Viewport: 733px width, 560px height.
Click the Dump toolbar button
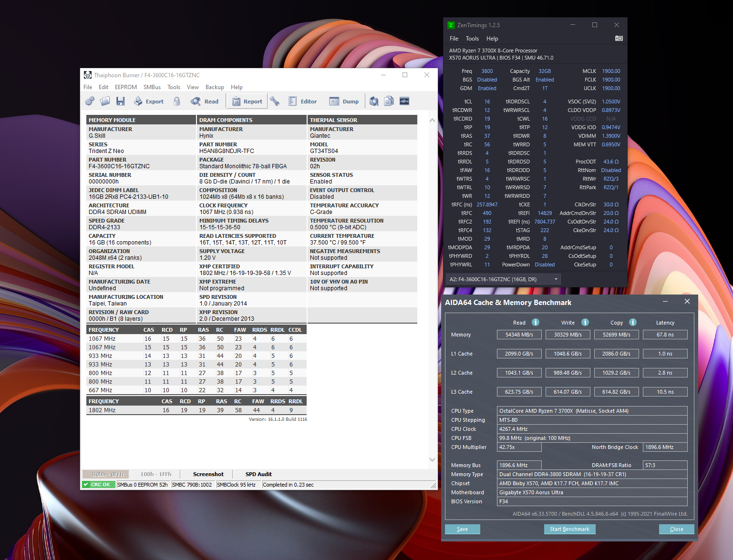pyautogui.click(x=344, y=101)
